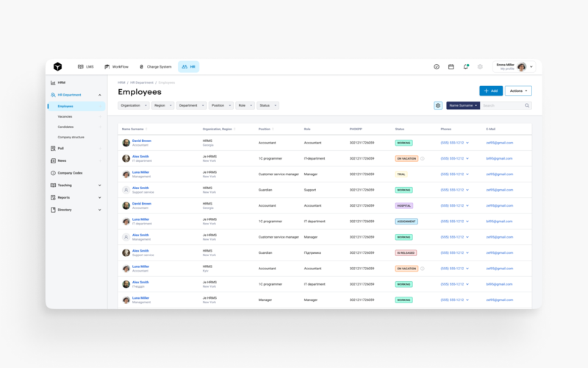
Task: Click the HOSPITAL status badge
Action: click(x=404, y=206)
